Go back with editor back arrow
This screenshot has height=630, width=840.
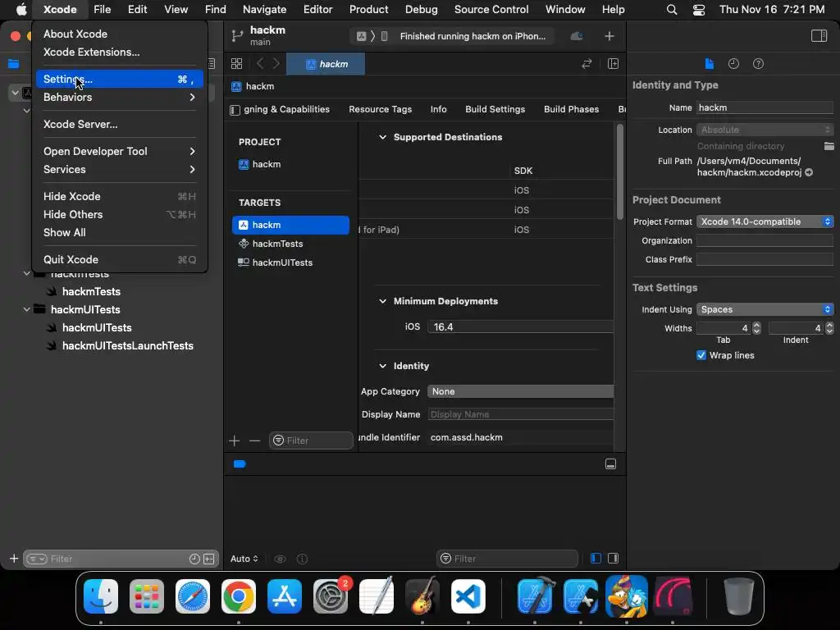pos(260,64)
